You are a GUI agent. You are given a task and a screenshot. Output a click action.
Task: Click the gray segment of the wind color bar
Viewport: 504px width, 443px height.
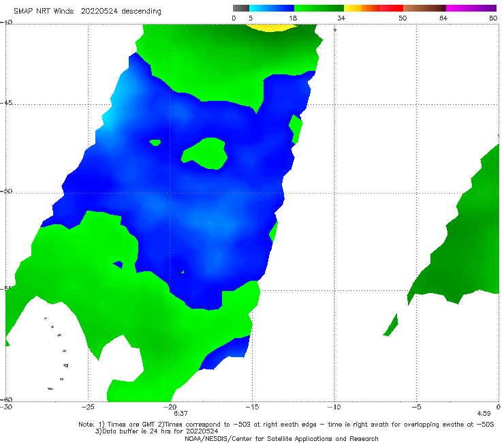pyautogui.click(x=241, y=8)
